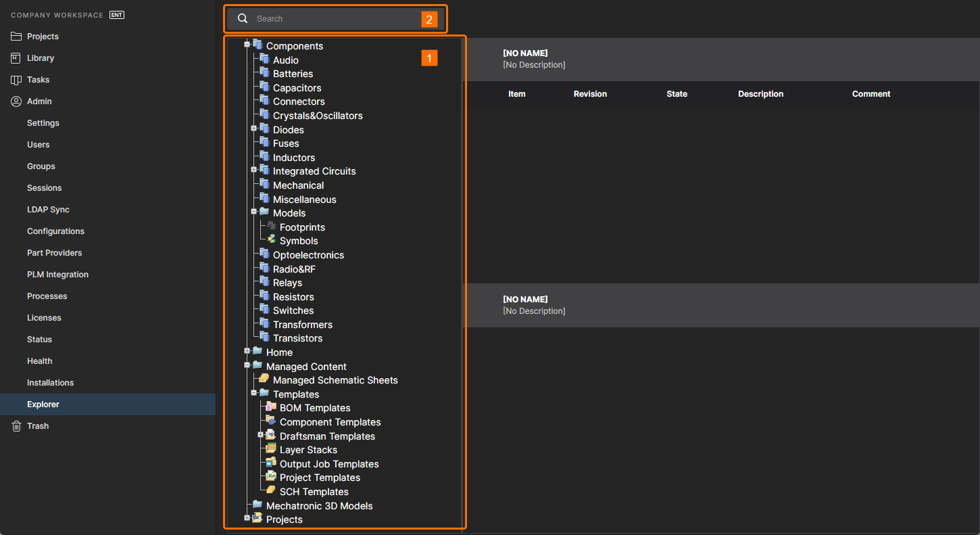Sort by the Revision column header
980x535 pixels.
[590, 94]
